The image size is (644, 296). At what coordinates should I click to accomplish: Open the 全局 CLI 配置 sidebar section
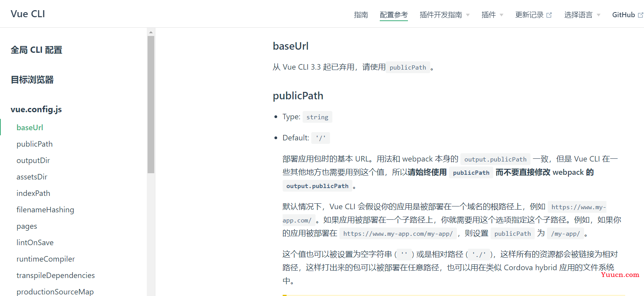tap(36, 50)
